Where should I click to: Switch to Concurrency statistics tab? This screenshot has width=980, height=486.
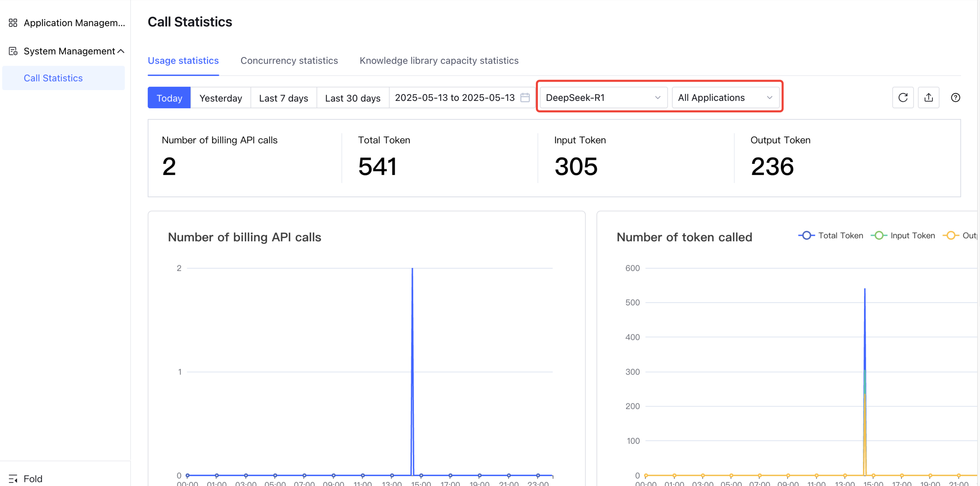pyautogui.click(x=289, y=60)
